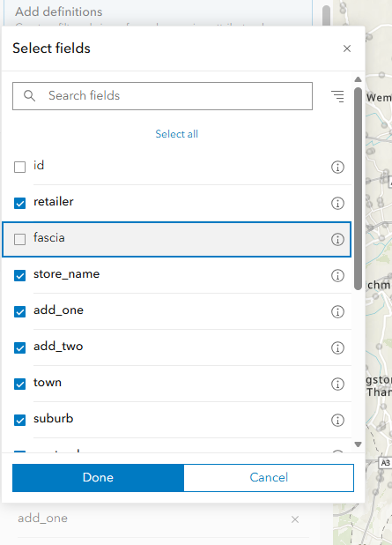Uncheck the store_name field checkbox
This screenshot has width=392, height=545.
point(19,275)
